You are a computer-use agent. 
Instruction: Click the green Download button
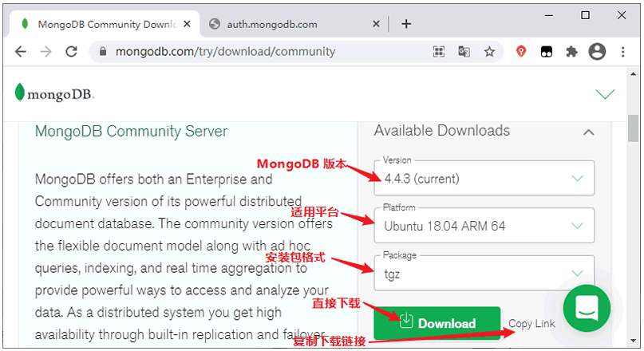(437, 323)
